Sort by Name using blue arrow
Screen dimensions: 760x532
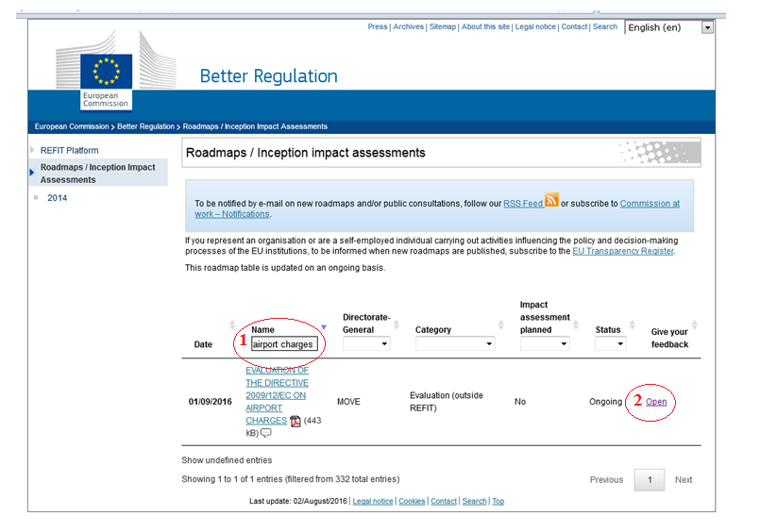(324, 327)
